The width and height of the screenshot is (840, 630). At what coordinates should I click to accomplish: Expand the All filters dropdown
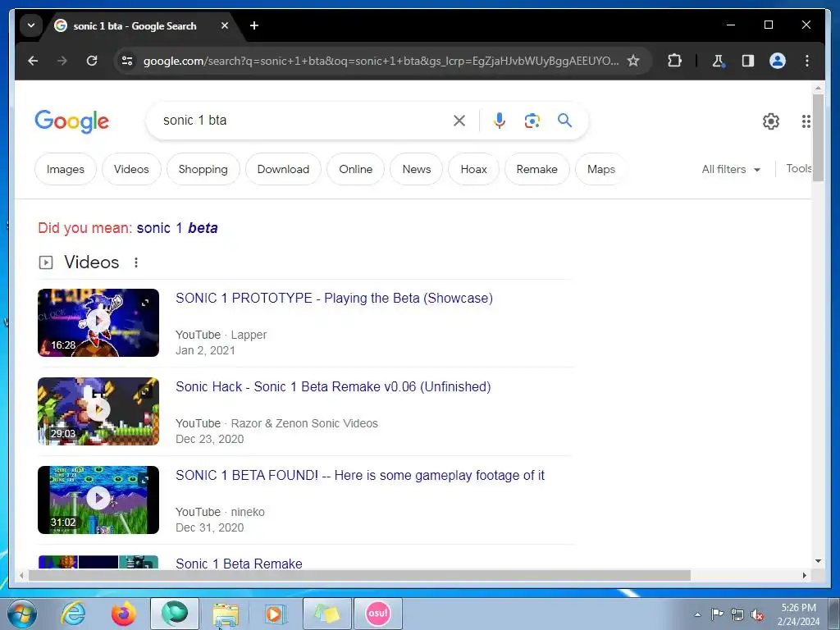[x=731, y=169]
